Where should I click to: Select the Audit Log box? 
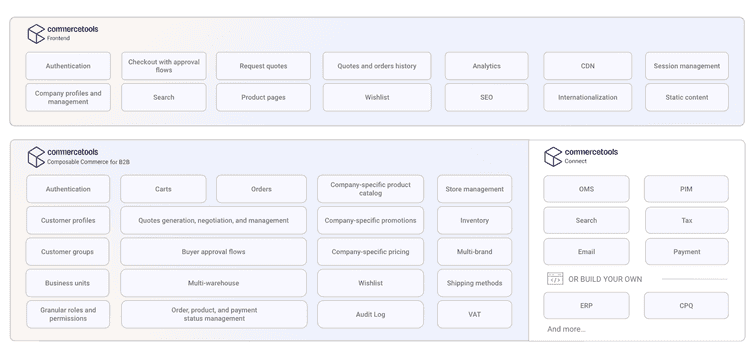[370, 314]
